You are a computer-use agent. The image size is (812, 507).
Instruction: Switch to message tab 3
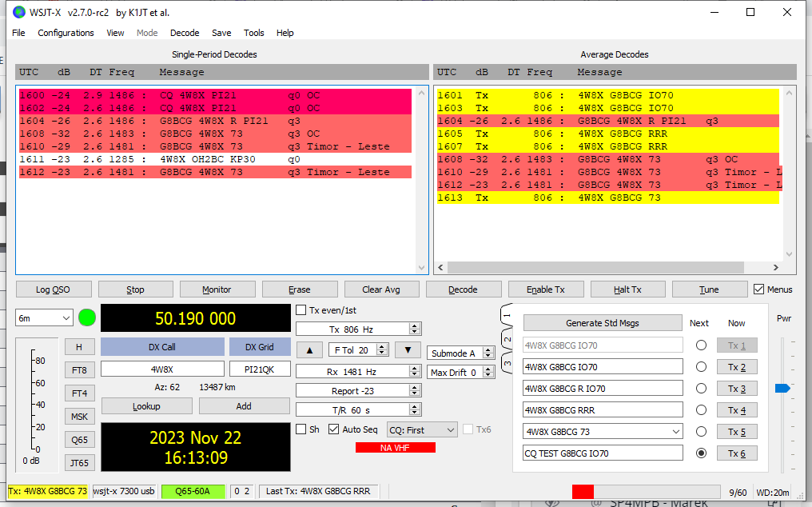click(x=507, y=363)
